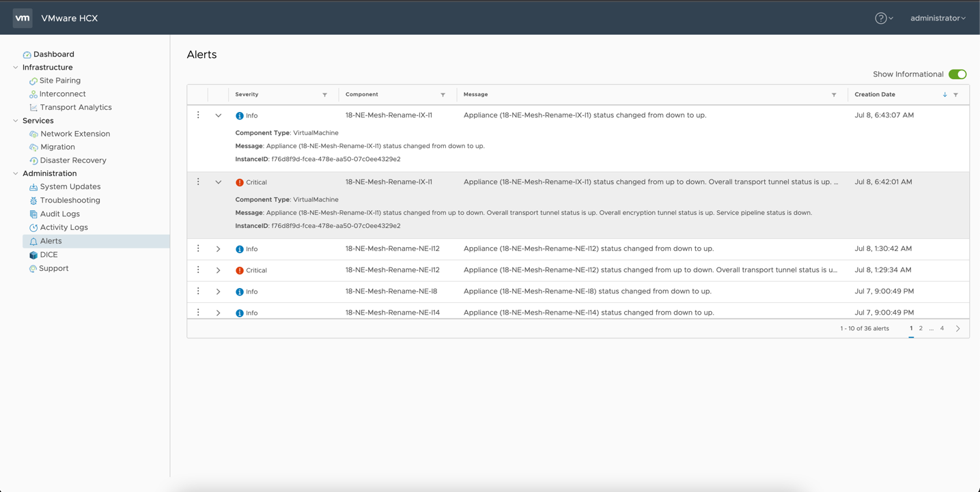Click the VMware HCX logo icon

(23, 18)
